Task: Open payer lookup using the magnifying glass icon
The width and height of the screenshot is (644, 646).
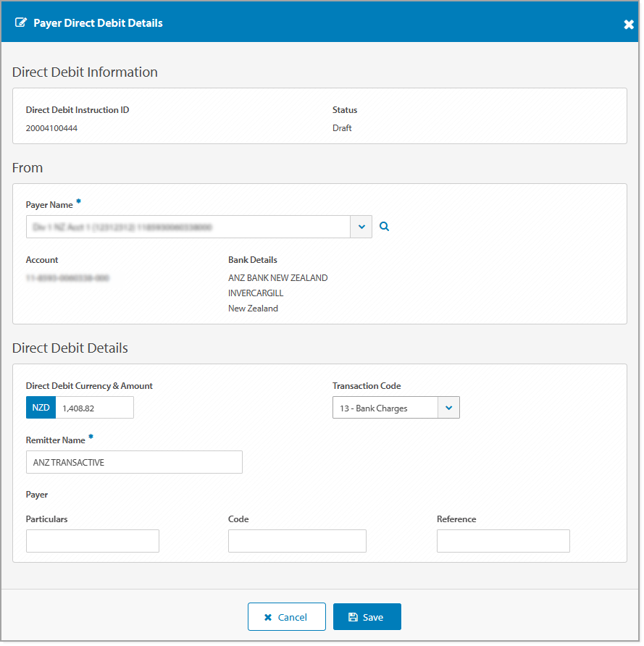Action: point(384,226)
